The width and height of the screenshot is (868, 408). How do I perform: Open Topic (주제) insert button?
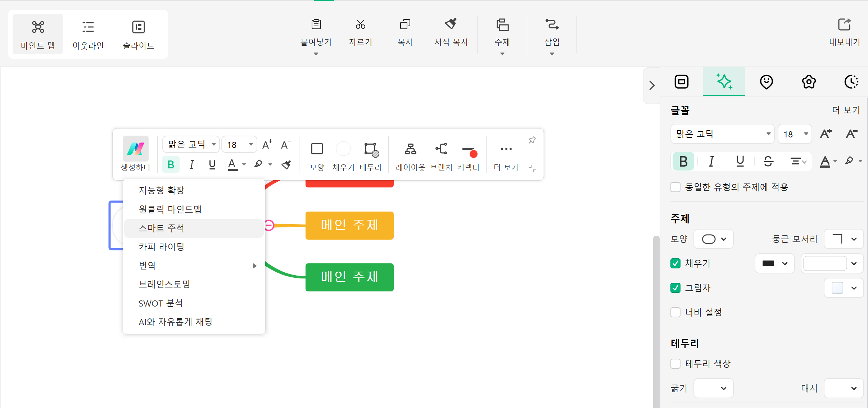point(502,36)
